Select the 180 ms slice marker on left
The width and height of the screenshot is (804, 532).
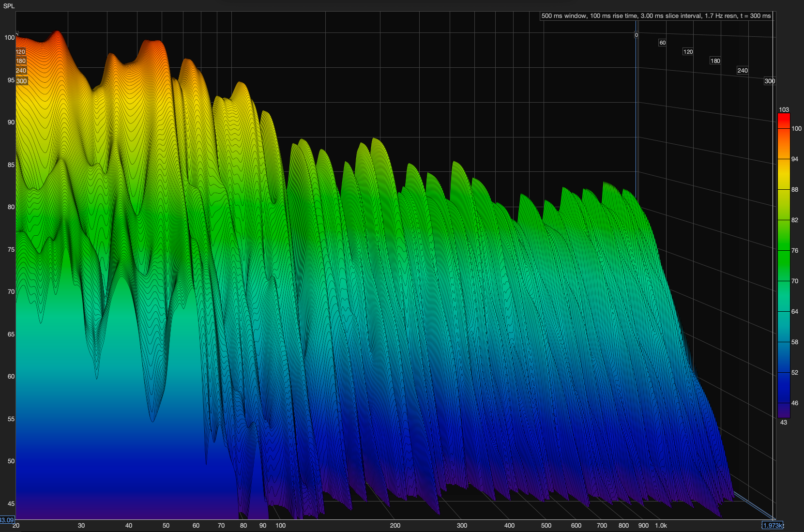(x=21, y=61)
